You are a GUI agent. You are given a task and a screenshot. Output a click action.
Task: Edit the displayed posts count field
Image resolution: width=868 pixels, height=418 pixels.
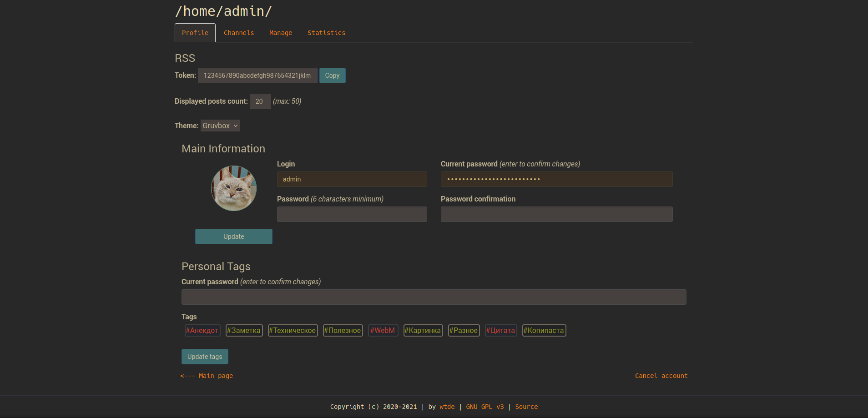[x=260, y=101]
